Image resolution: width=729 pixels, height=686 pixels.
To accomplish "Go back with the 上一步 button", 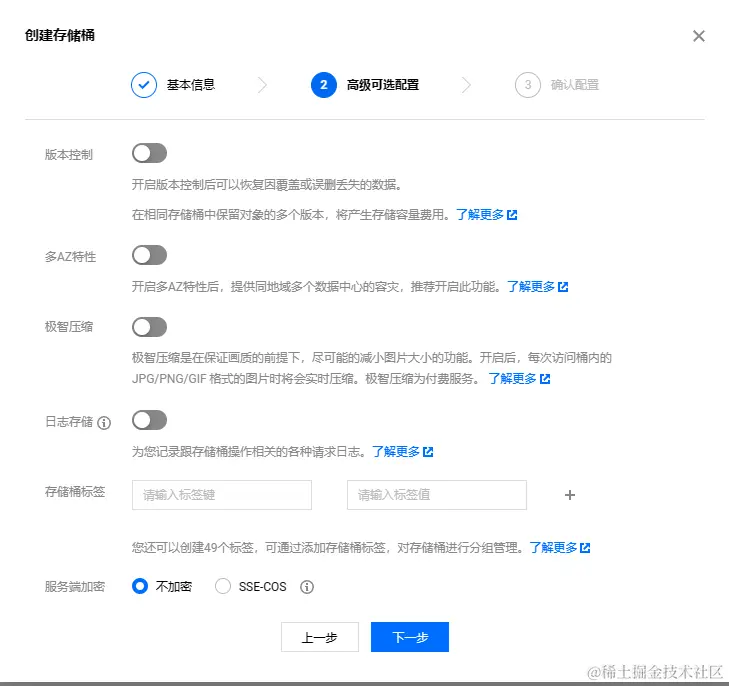I will tap(320, 637).
